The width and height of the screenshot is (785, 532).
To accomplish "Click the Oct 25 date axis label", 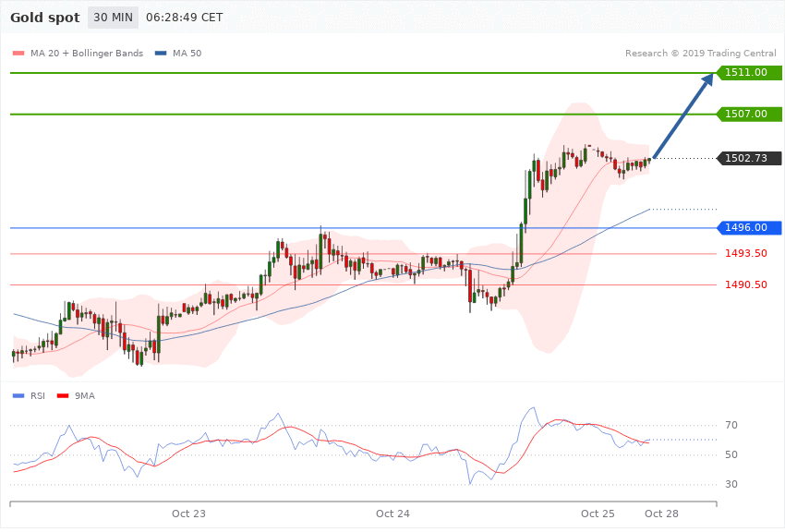I will 598,514.
